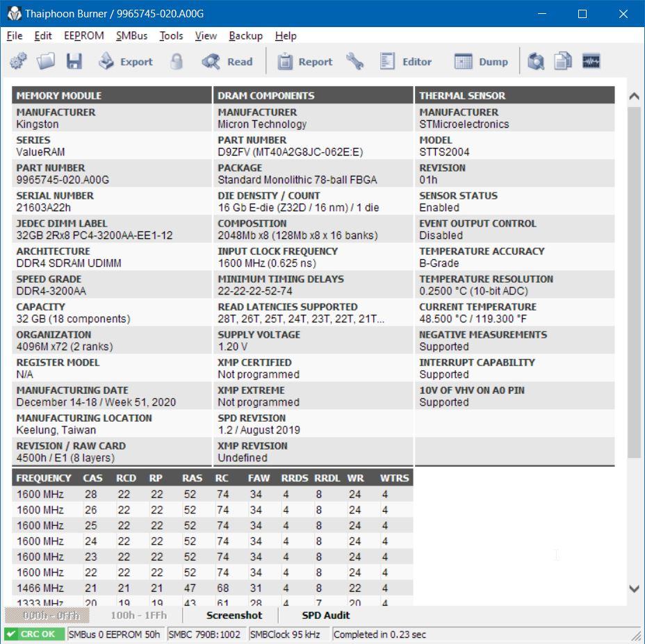
Task: Click the Micron Technology manufacturer value
Action: [262, 124]
